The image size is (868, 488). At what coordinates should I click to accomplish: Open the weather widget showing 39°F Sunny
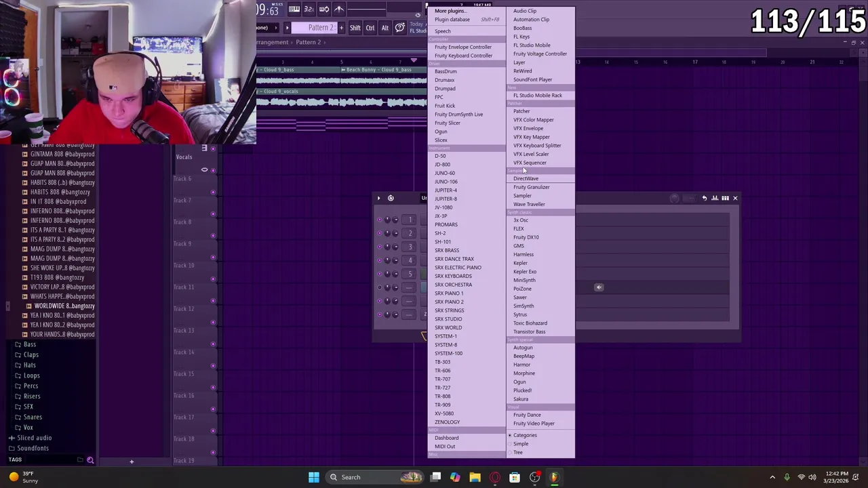[23, 477]
